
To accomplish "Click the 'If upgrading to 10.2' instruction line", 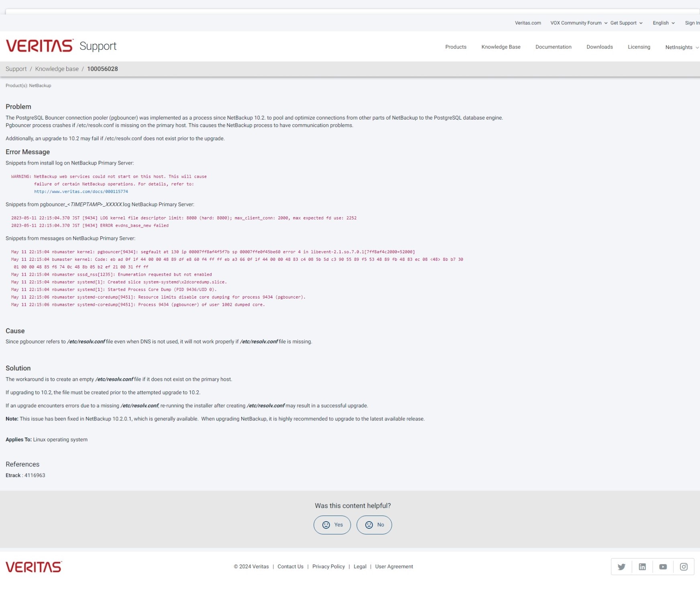I will click(103, 393).
